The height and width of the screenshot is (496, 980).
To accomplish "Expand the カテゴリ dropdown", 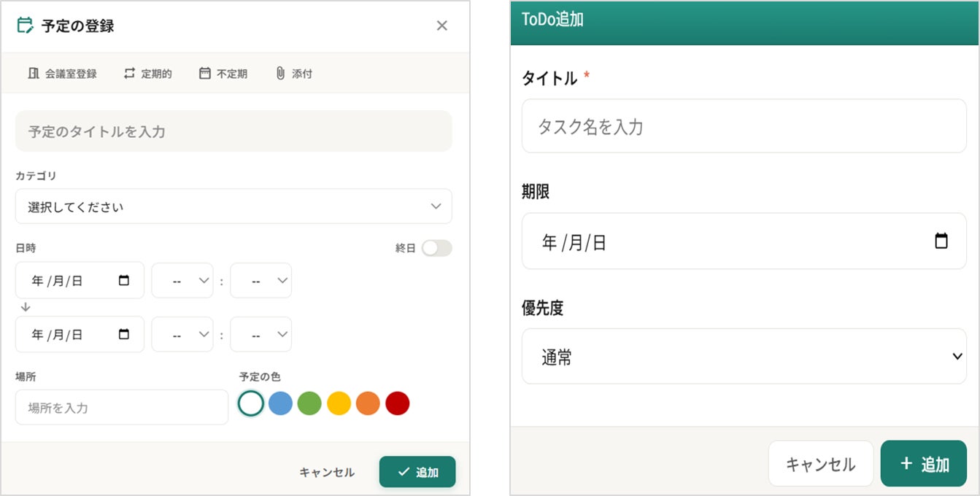I will click(234, 206).
